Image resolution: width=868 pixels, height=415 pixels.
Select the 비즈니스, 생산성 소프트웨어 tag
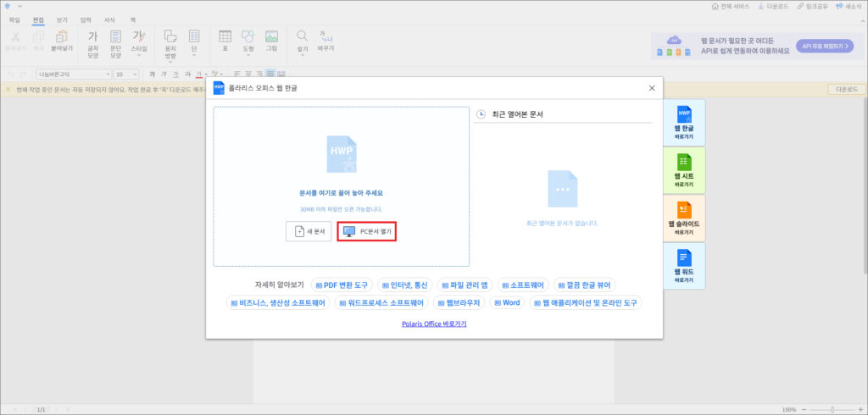(278, 302)
